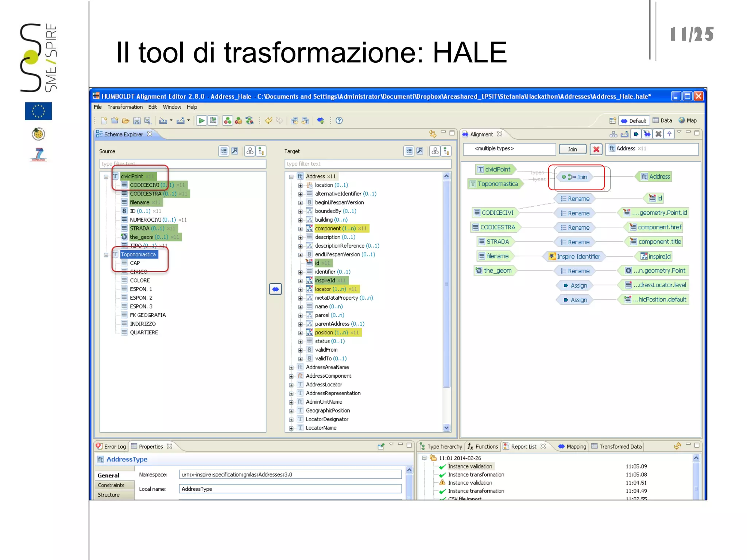
Task: Toggle the Target three-circles pattern button
Action: coord(435,151)
